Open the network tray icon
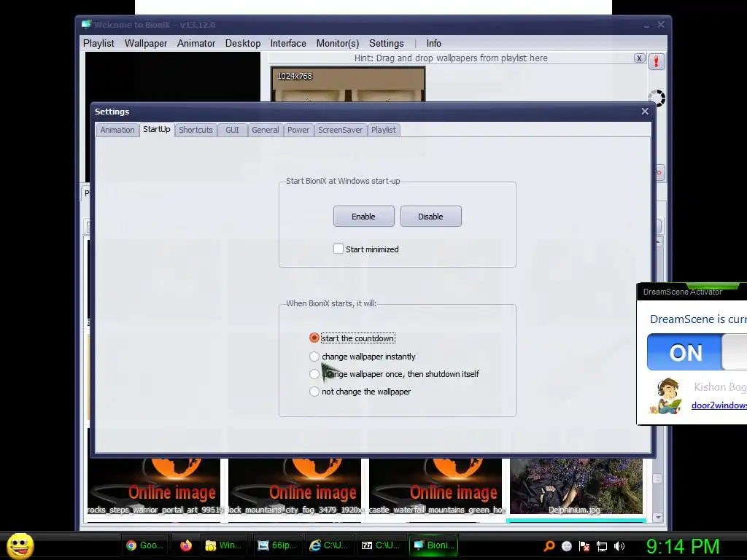The height and width of the screenshot is (560, 747). (x=602, y=545)
